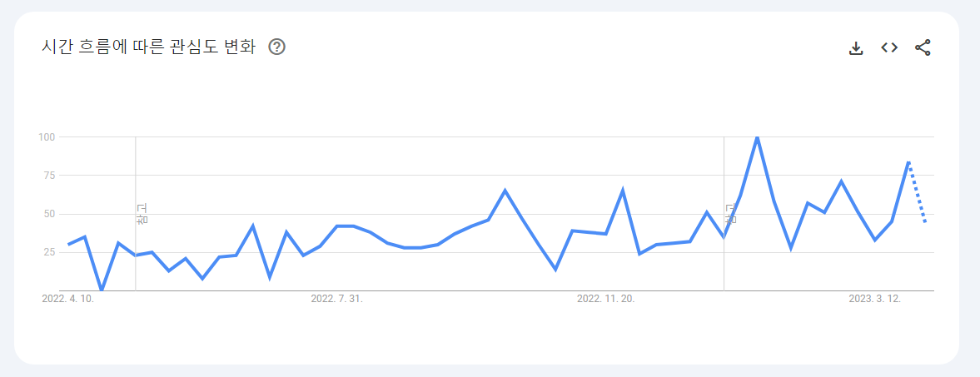Click the 75 value on the y-axis
Screen dimensions: 980x377
pos(51,176)
